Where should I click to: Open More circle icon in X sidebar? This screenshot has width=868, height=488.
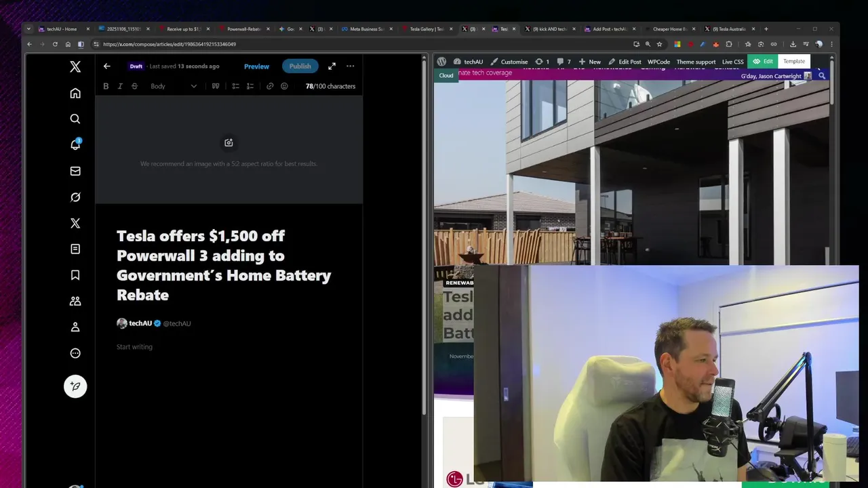point(75,353)
